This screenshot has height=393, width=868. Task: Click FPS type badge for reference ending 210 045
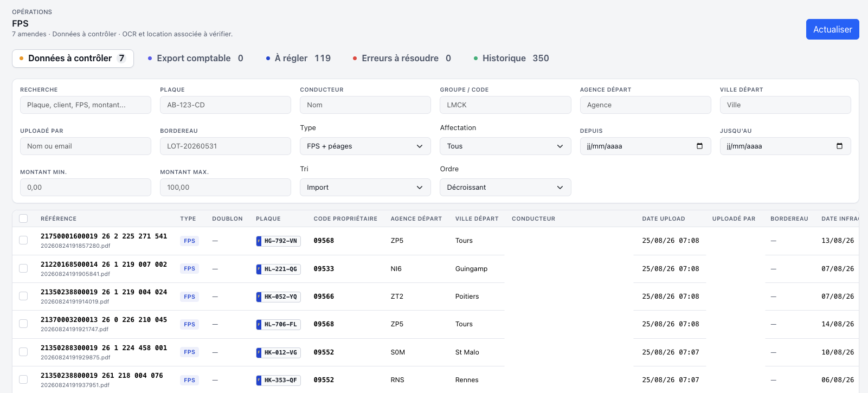(189, 324)
